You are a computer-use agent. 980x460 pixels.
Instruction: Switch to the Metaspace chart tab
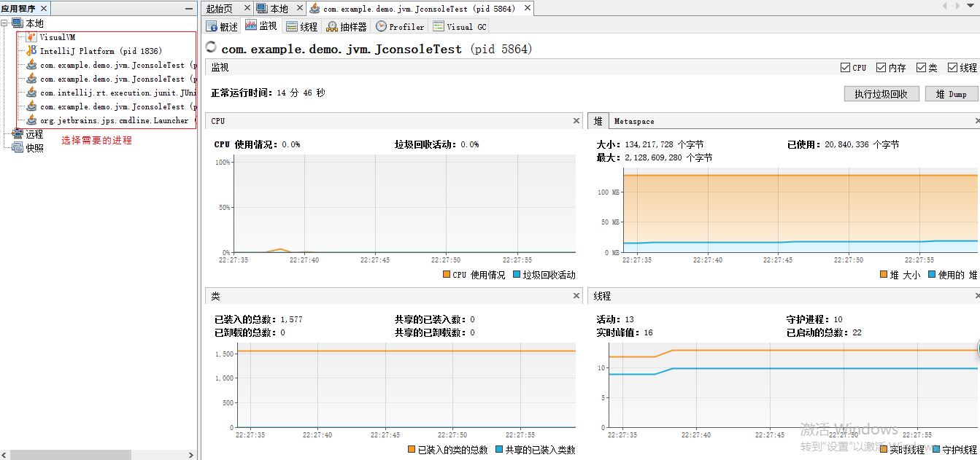pos(634,121)
